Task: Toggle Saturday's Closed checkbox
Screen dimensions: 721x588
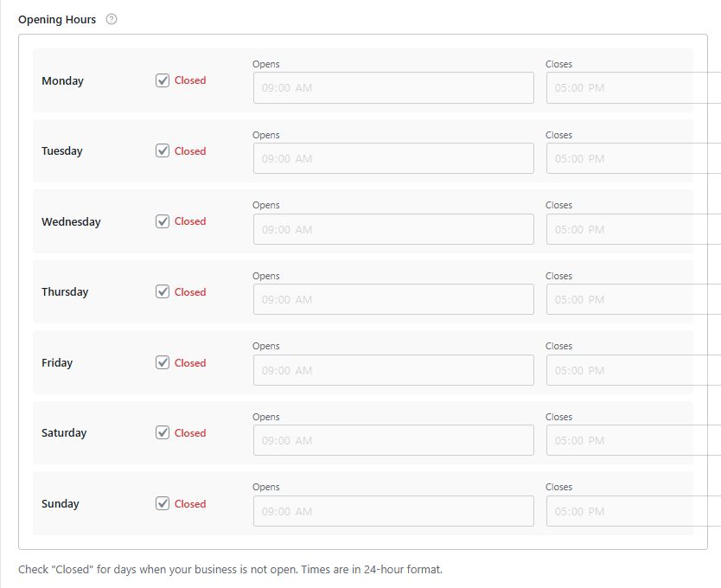Action: 163,432
